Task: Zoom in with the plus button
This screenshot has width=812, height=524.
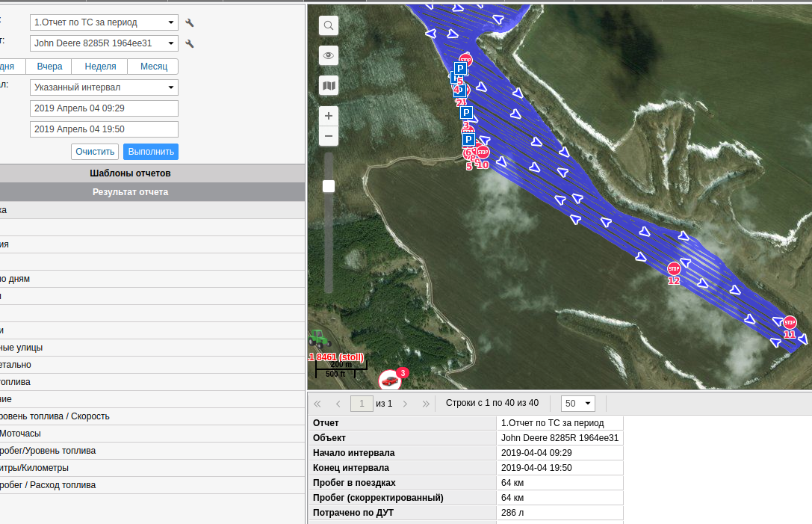Action: 328,116
